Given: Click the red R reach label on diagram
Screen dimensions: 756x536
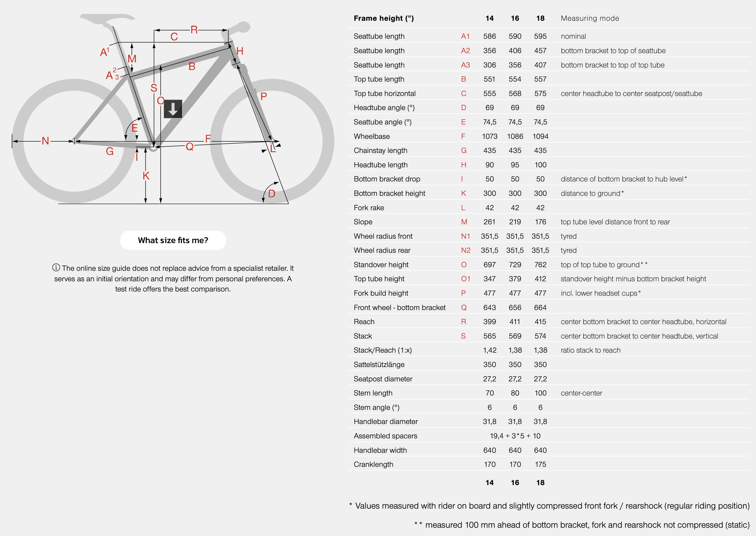Looking at the screenshot, I should click(x=194, y=30).
